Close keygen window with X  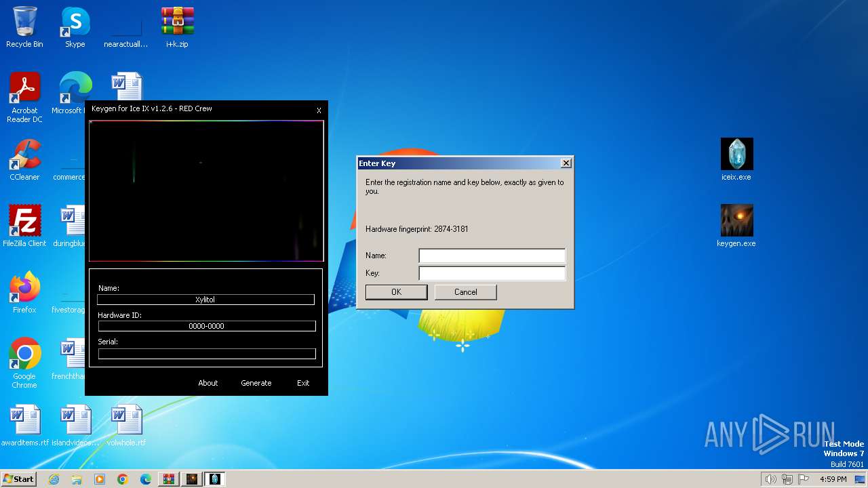click(x=319, y=110)
